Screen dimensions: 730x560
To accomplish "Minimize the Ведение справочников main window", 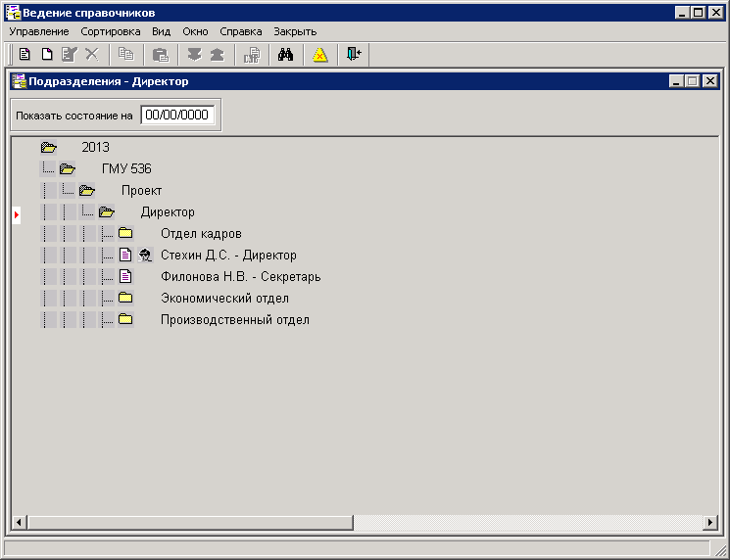I will pyautogui.click(x=683, y=13).
